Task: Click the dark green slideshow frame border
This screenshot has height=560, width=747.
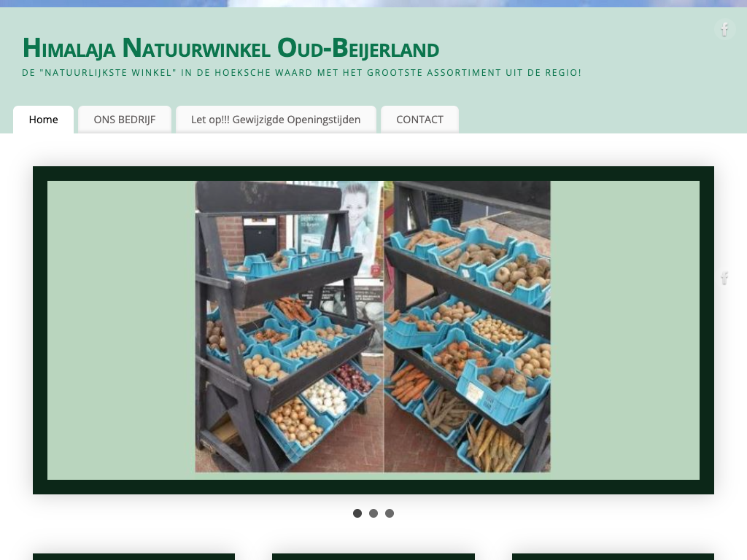Action: 373,174
